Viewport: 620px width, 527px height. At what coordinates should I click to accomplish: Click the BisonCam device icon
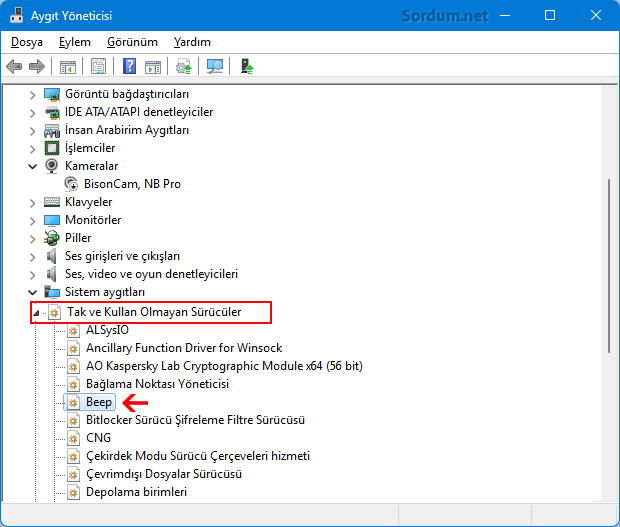(71, 184)
